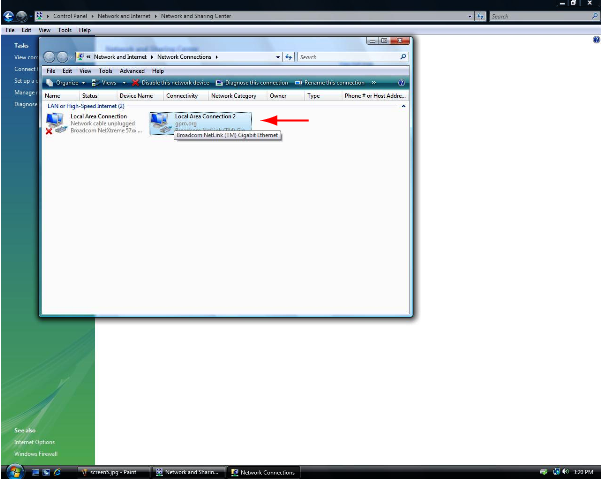The width and height of the screenshot is (603, 479).
Task: Click the help icon on the command bar
Action: tap(403, 83)
